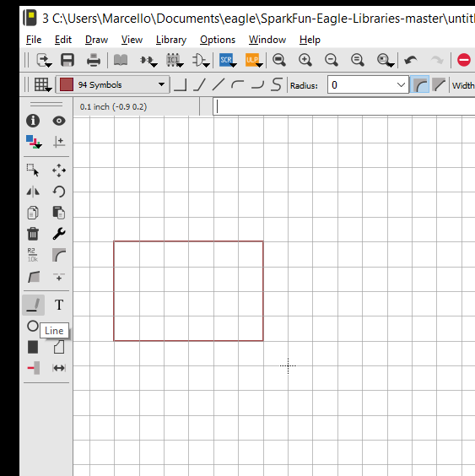475x476 pixels.
Task: Select the S-curve wire bend style
Action: point(277,84)
